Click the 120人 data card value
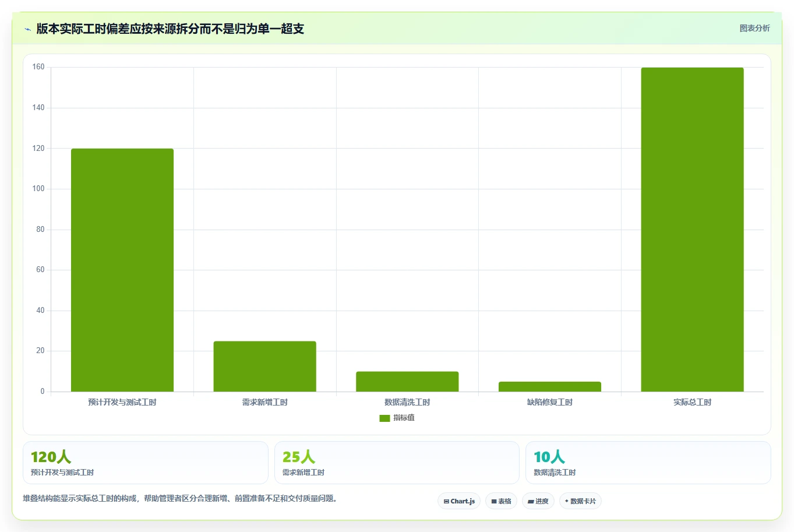Viewport: 794px width, 532px height. click(x=51, y=457)
